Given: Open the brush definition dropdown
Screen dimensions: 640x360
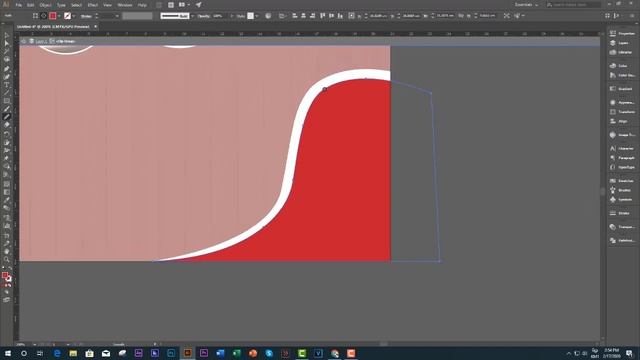Looking at the screenshot, I should click(x=192, y=16).
